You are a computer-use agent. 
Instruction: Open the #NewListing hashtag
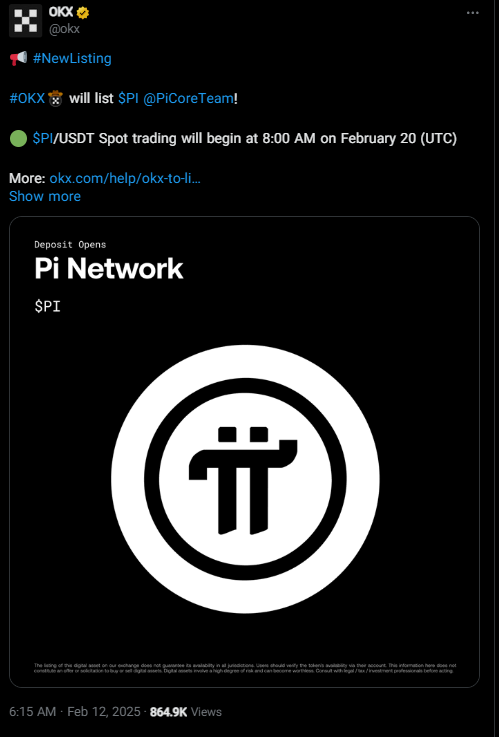(72, 59)
